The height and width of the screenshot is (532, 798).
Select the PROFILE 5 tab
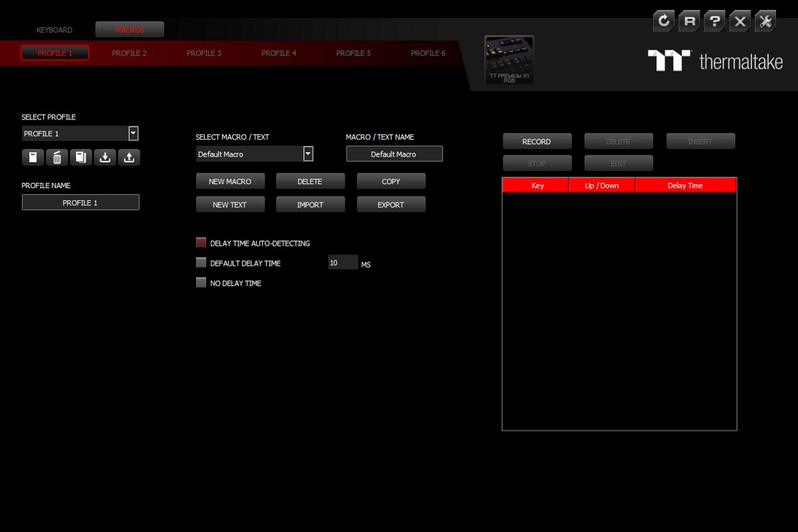[x=354, y=53]
